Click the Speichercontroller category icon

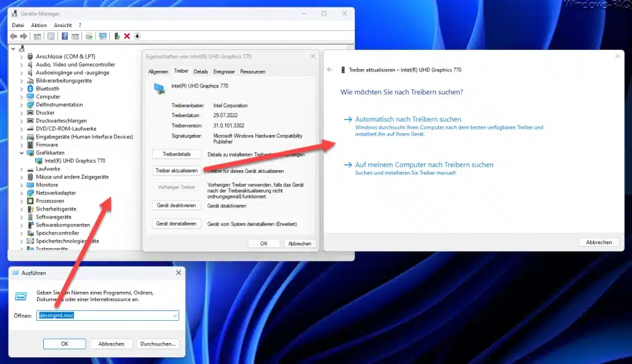click(30, 233)
